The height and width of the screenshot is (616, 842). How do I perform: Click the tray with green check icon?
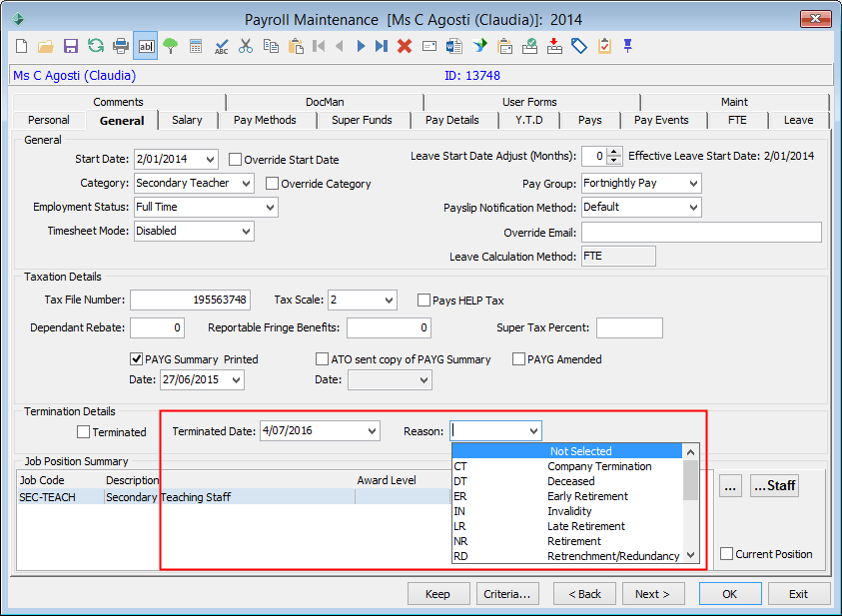point(530,46)
